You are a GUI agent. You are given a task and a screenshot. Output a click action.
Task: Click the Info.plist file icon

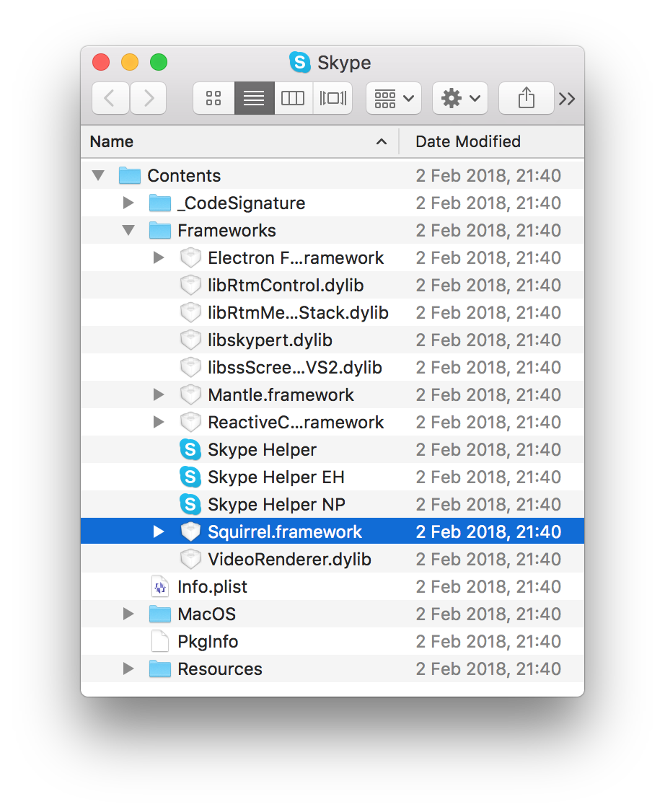tap(159, 587)
